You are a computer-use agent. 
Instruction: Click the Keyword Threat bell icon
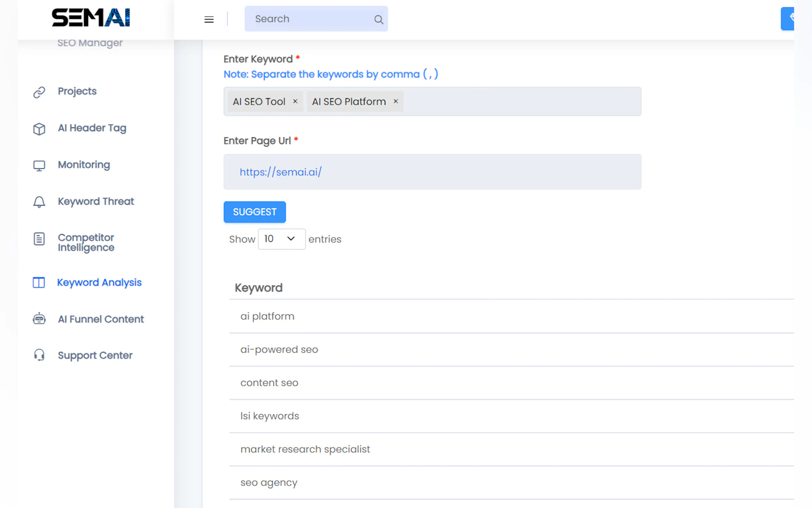pos(39,202)
